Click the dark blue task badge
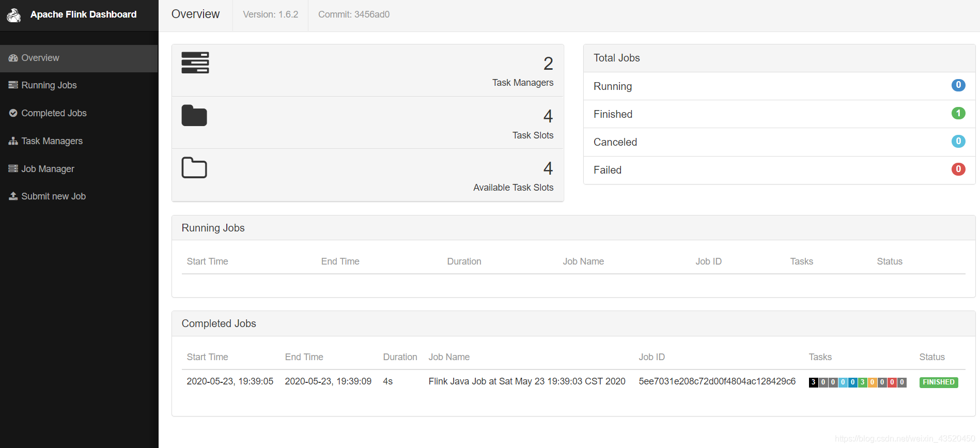 [853, 382]
